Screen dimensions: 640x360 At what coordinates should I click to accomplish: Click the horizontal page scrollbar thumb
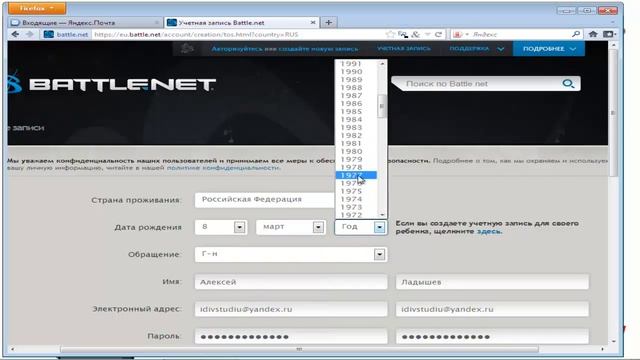tap(299, 349)
